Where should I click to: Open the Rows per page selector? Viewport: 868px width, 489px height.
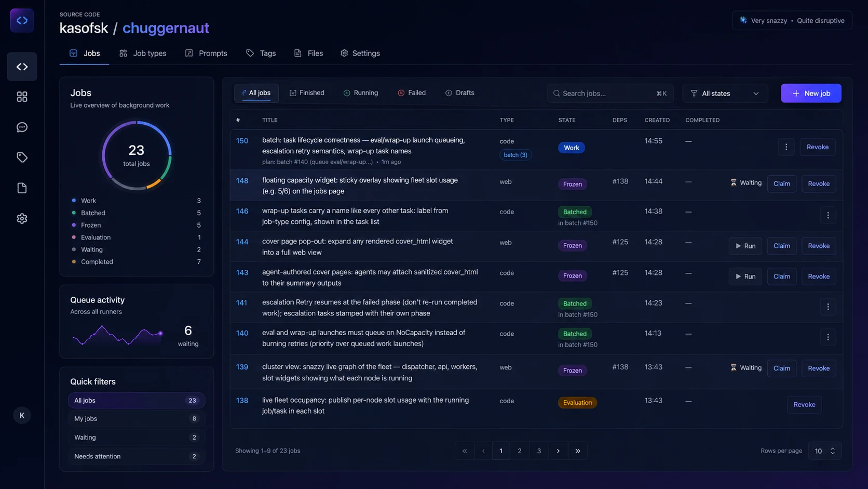click(824, 451)
